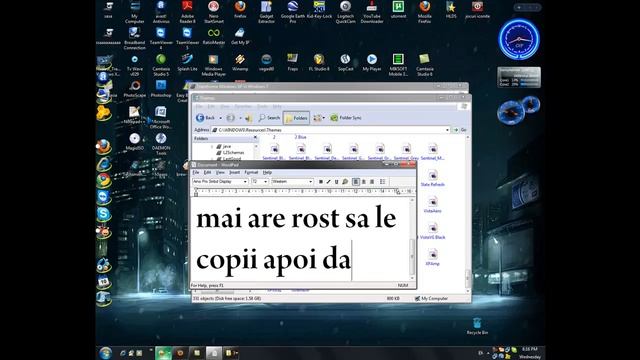Open WordPad Format menu
This screenshot has width=640, height=360.
251,173
